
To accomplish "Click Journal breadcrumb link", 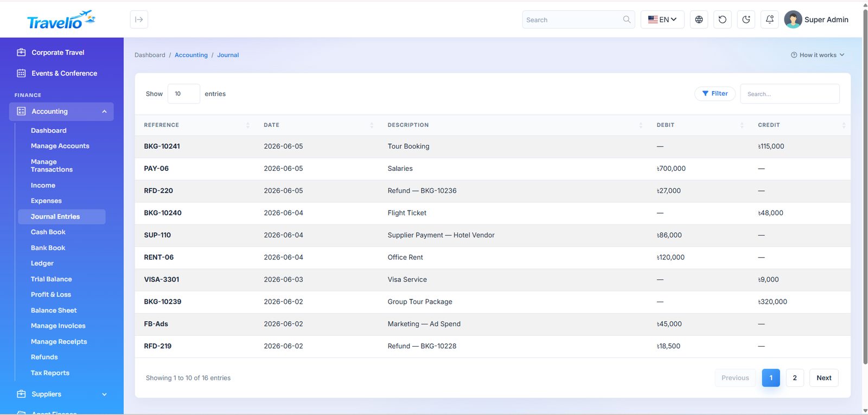I will (228, 55).
